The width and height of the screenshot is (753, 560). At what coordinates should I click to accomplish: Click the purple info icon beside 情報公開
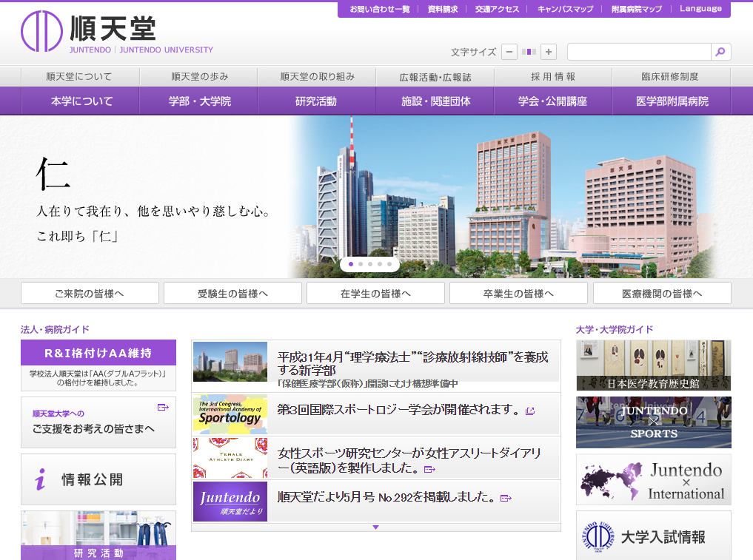pos(41,479)
